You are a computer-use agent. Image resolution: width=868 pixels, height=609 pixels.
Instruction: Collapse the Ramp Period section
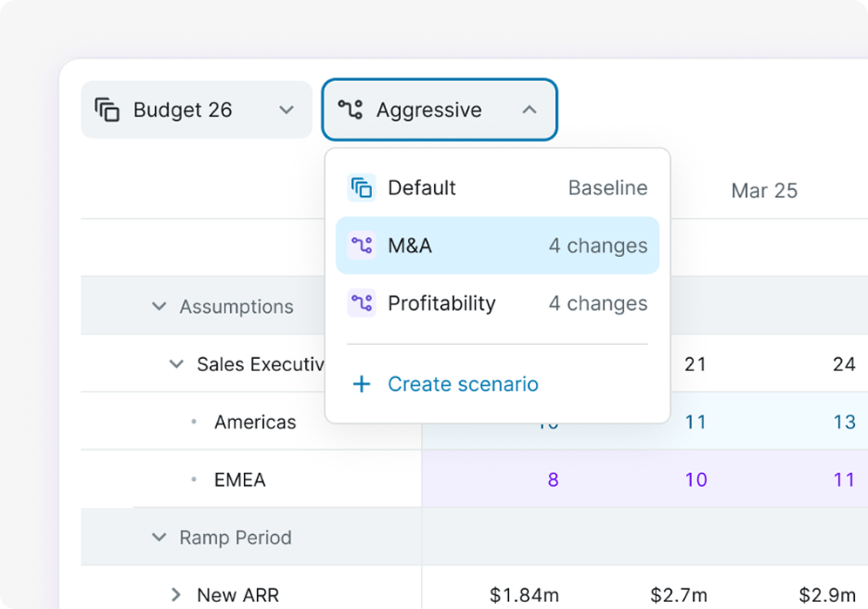pos(159,538)
